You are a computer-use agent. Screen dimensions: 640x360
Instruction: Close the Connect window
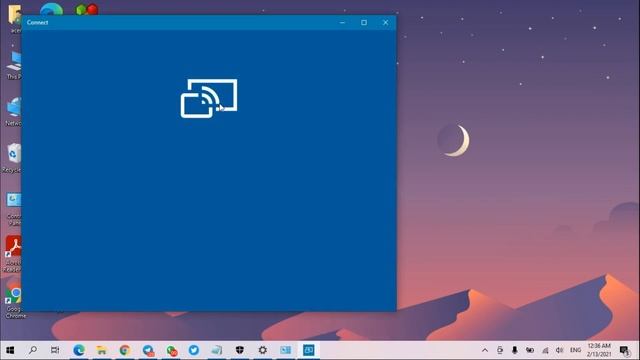(x=385, y=22)
